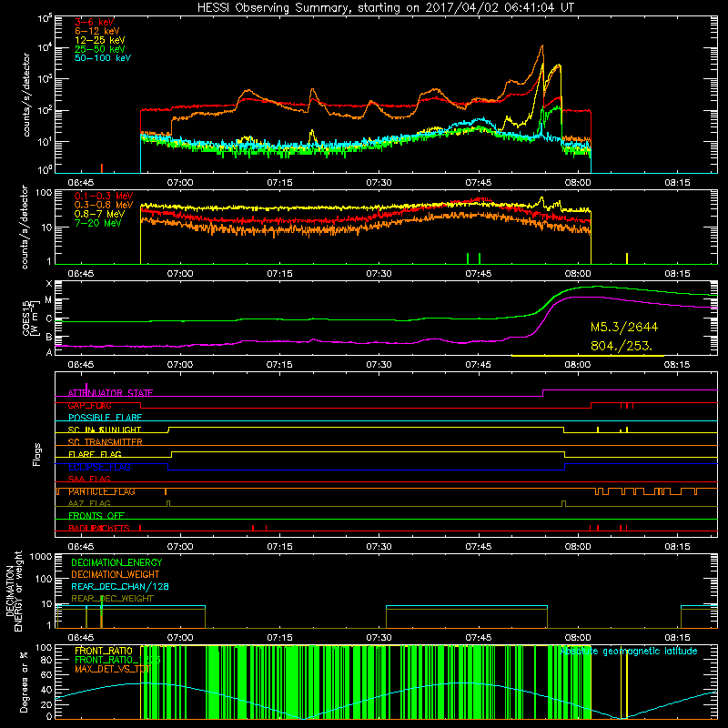
Task: Select the FRONTS_OFF flag label
Action: (96, 516)
